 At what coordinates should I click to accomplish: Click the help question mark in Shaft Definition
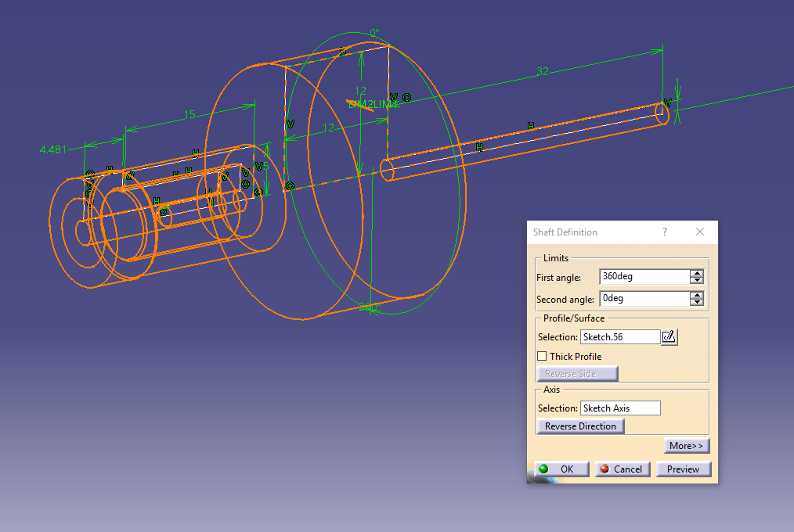664,232
